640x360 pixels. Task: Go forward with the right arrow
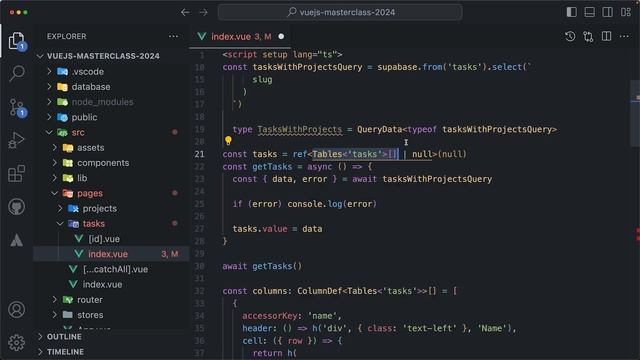pyautogui.click(x=203, y=12)
